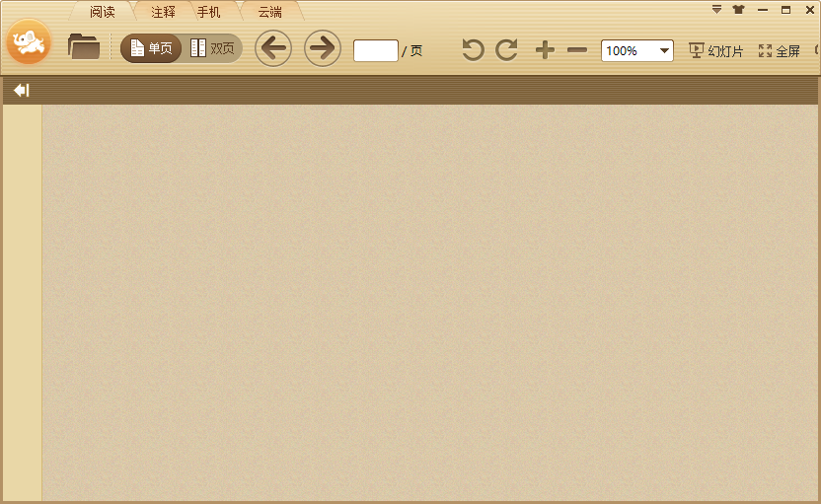The image size is (821, 504).
Task: Switch to 双页 double page view
Action: pyautogui.click(x=211, y=48)
